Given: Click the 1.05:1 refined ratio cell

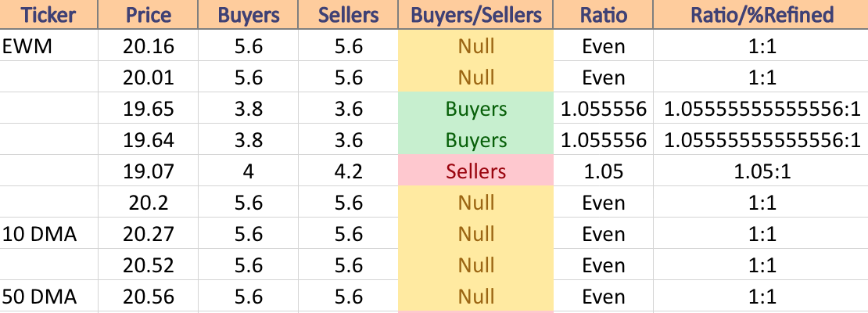Looking at the screenshot, I should tap(761, 171).
